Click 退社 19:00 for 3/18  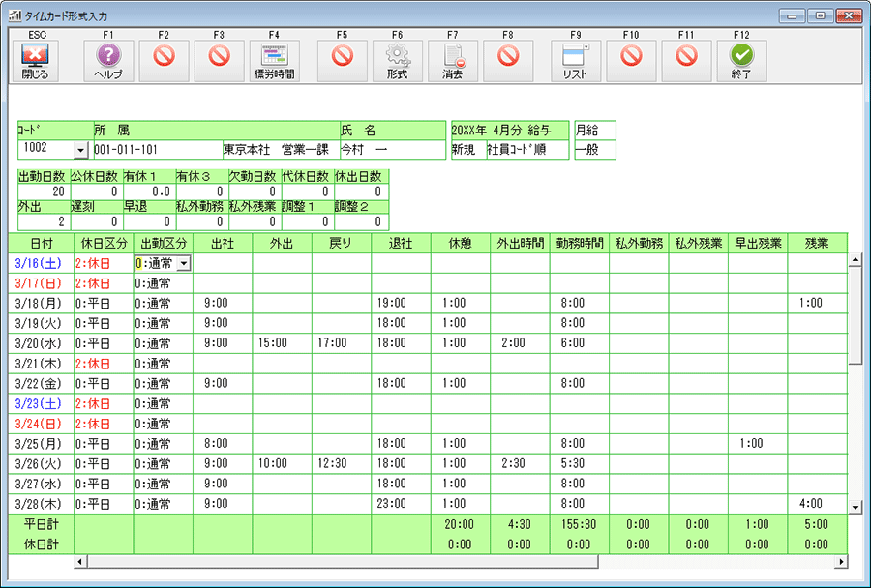click(x=392, y=303)
